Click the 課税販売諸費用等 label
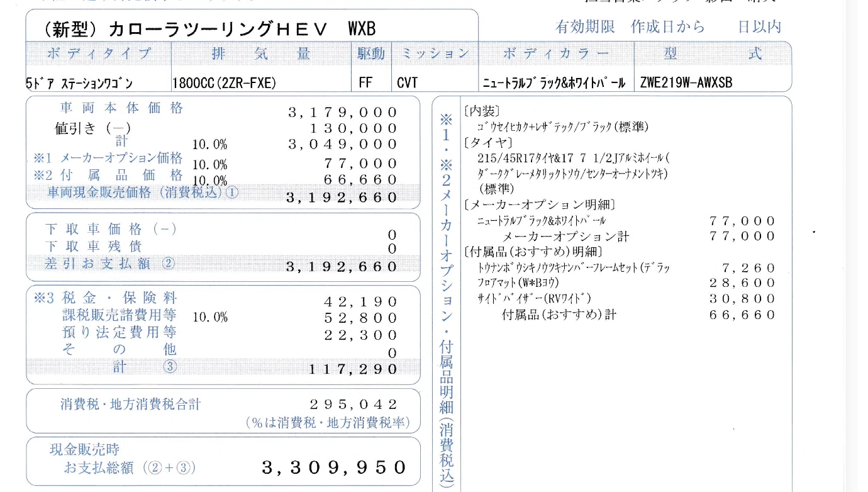Viewport: 868px width, 492px height. [x=119, y=315]
